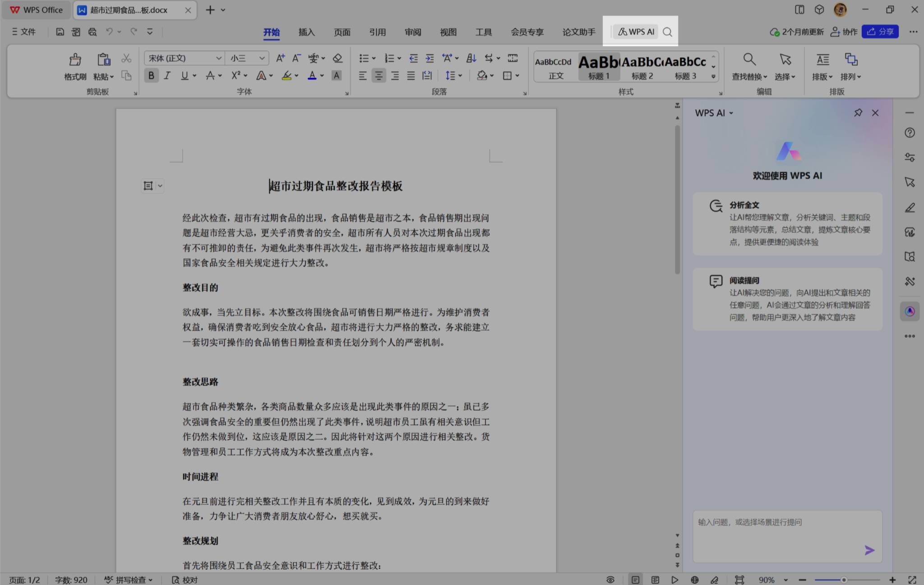Expand the 90% zoom level dropdown

click(785, 580)
